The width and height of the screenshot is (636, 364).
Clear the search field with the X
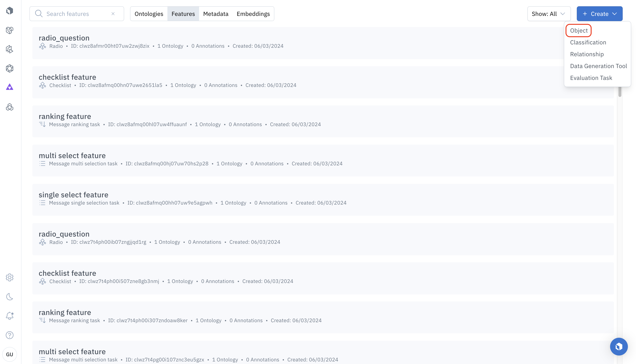click(113, 14)
